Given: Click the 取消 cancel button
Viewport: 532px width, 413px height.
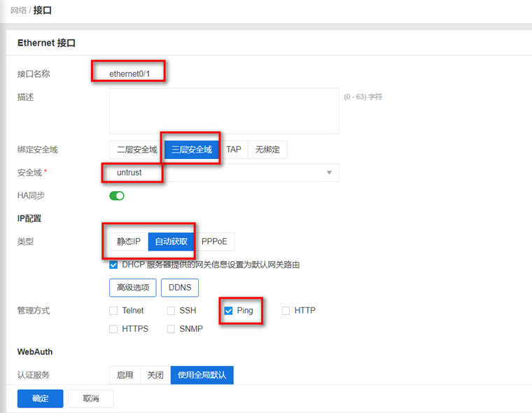Looking at the screenshot, I should (x=91, y=398).
